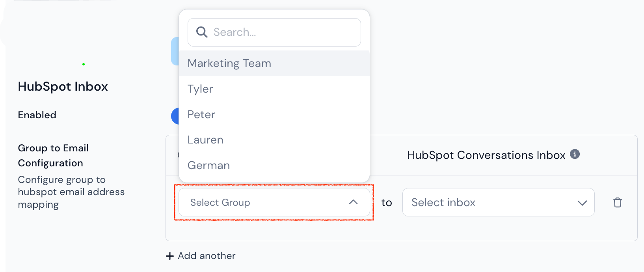Image resolution: width=644 pixels, height=272 pixels.
Task: Click the HubSpot Inbox section heading
Action: [63, 86]
